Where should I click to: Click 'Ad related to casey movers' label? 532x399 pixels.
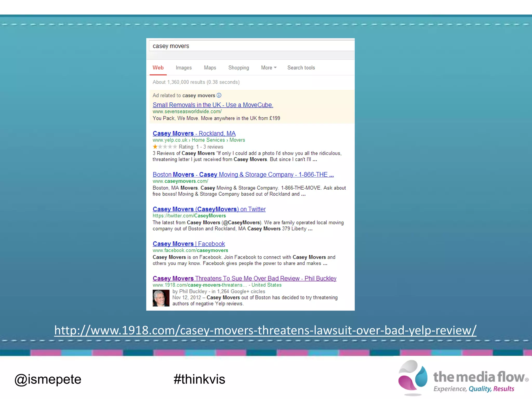click(184, 95)
